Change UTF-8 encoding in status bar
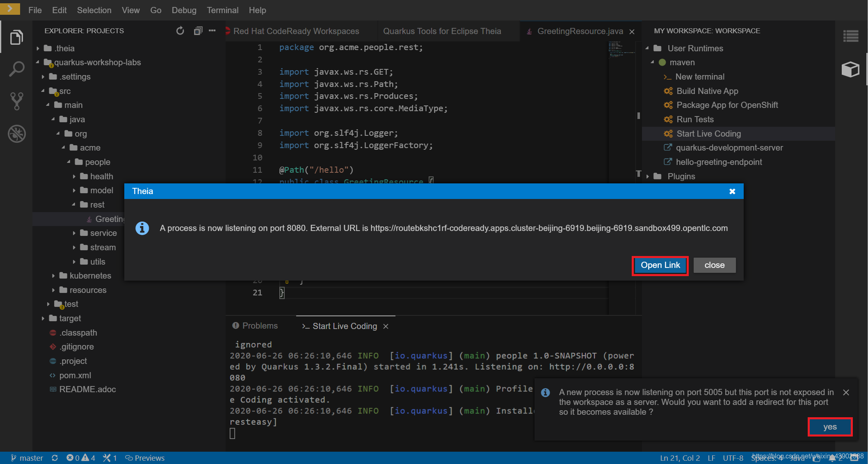This screenshot has height=464, width=868. pyautogui.click(x=733, y=458)
